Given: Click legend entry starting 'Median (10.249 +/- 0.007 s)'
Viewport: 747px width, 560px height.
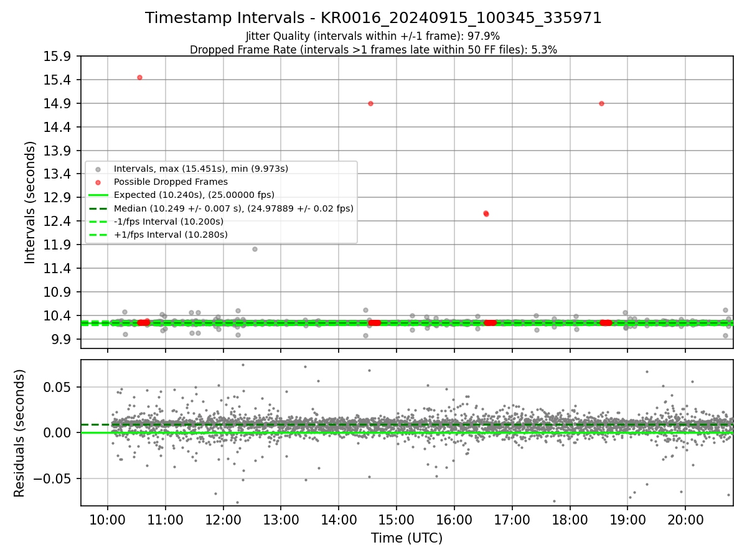Looking at the screenshot, I should 233,208.
